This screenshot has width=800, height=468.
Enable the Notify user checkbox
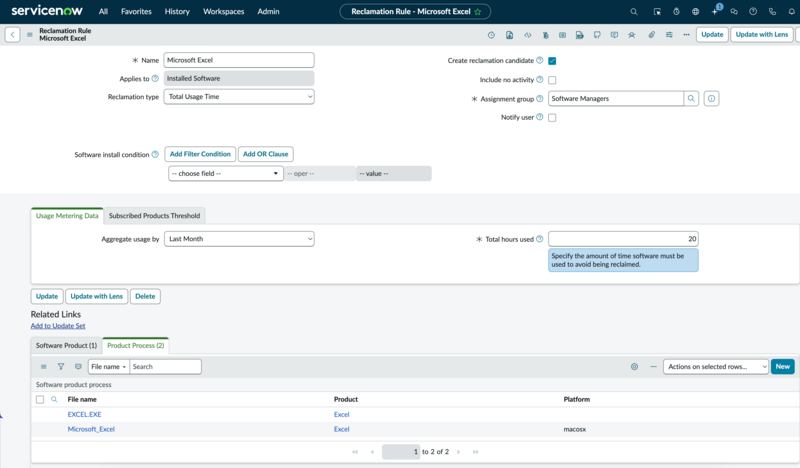552,117
